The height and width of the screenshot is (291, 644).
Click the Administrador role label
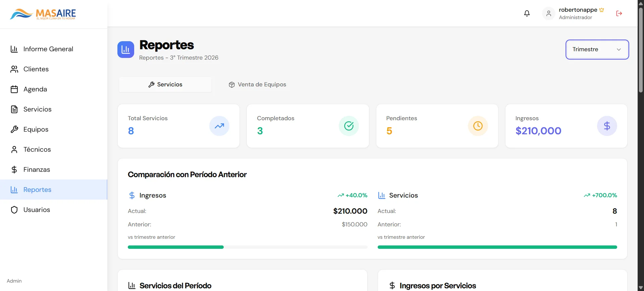[576, 17]
